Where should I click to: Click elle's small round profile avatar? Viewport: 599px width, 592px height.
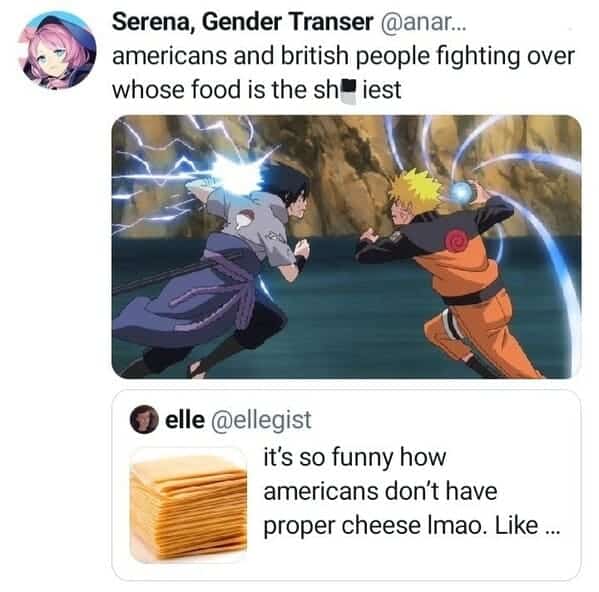144,419
